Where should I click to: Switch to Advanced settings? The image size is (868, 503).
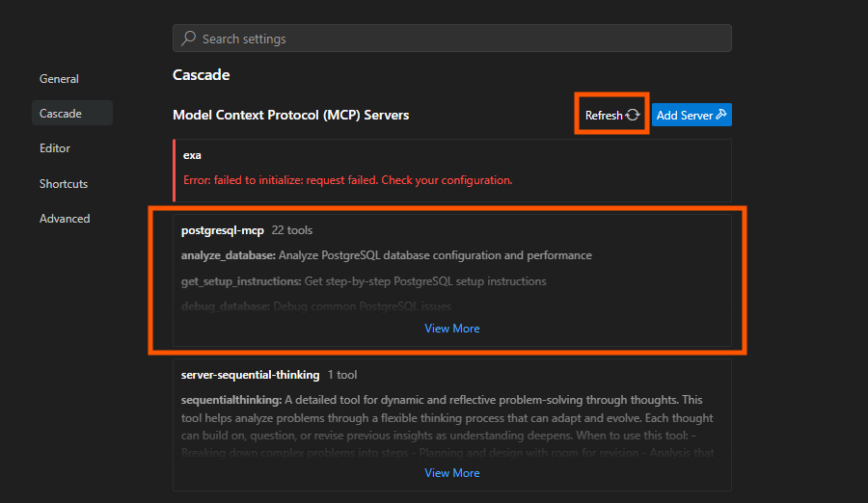[65, 219]
